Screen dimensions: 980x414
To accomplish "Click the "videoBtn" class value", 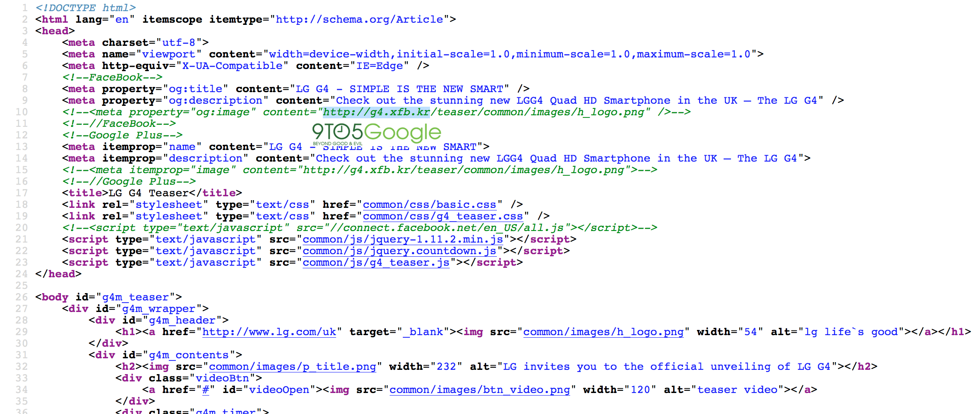I will (x=222, y=378).
